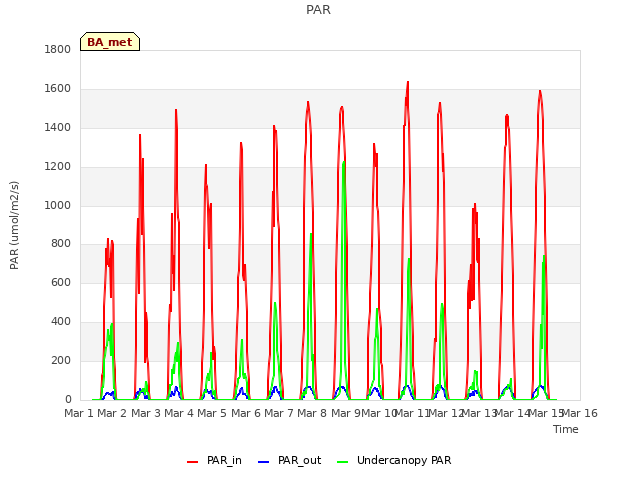
Task: Click the Mar 5 x-axis tick label
Action: pos(212,413)
